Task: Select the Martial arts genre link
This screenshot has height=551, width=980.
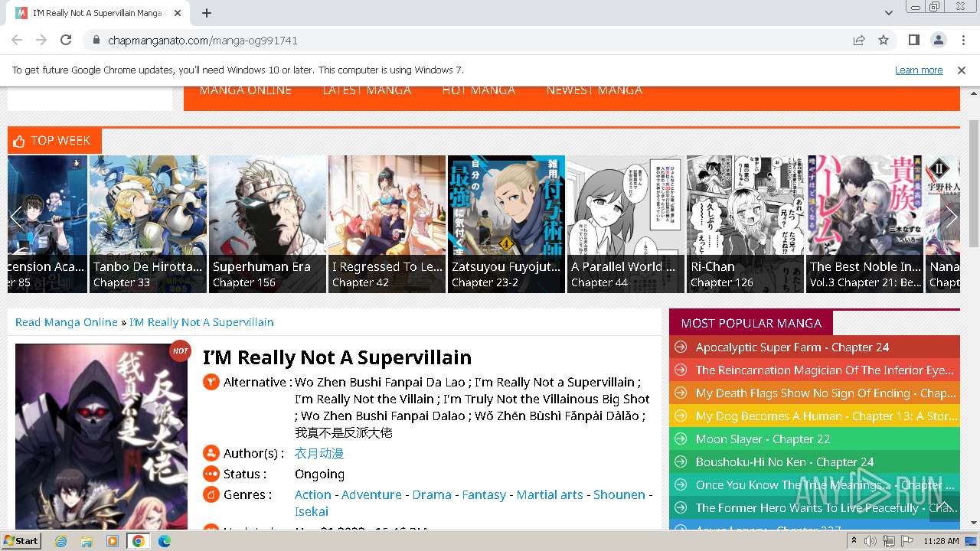Action: tap(550, 494)
